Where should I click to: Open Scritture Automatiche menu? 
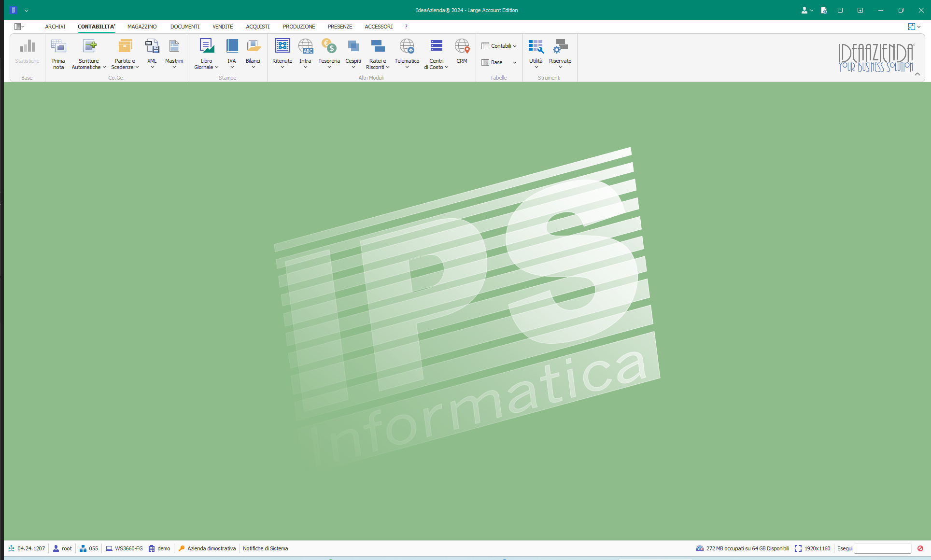89,54
